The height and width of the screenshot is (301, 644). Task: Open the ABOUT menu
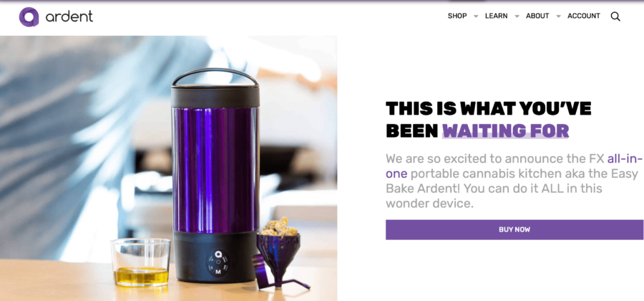tap(537, 16)
